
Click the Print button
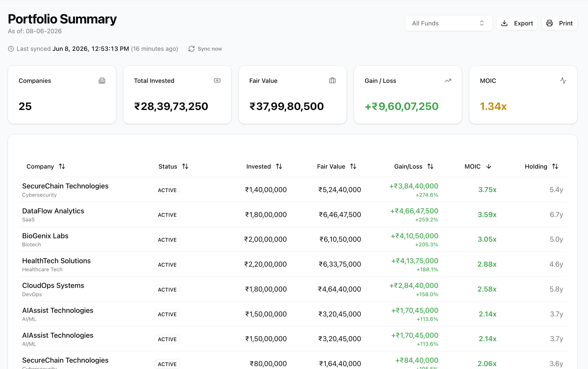coord(559,23)
